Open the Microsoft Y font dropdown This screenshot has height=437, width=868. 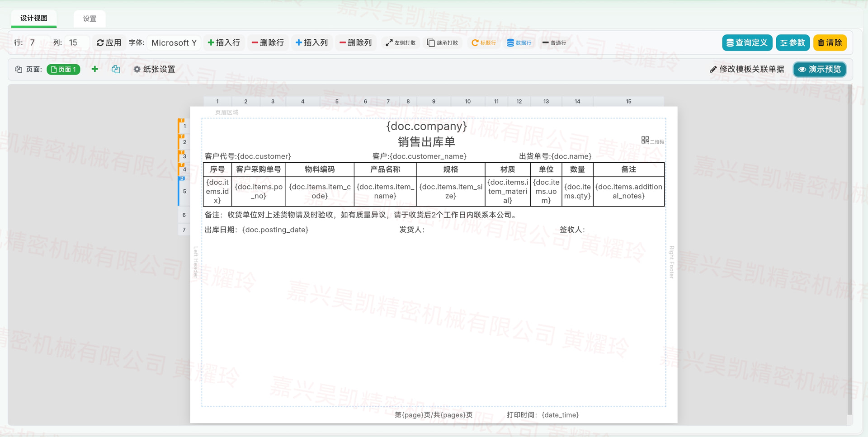tap(174, 42)
